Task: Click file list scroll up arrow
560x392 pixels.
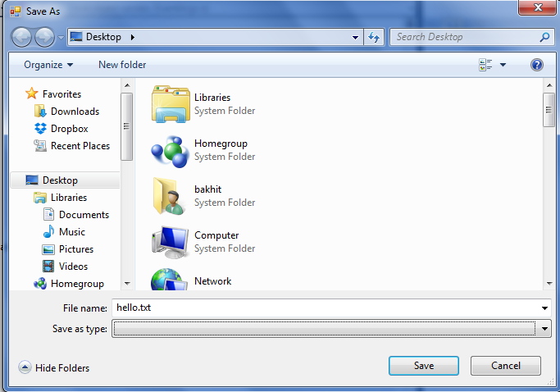Action: tap(549, 85)
